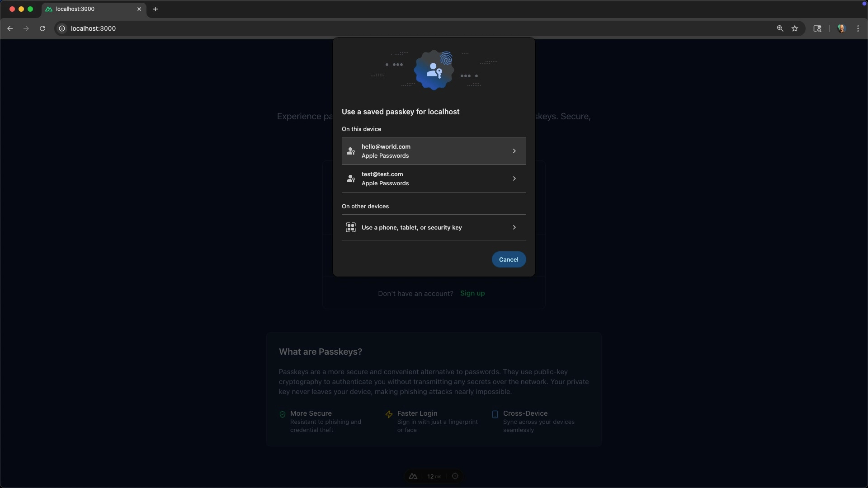Open the browser three-dot menu
Screen dimensions: 868x488
pos(858,28)
